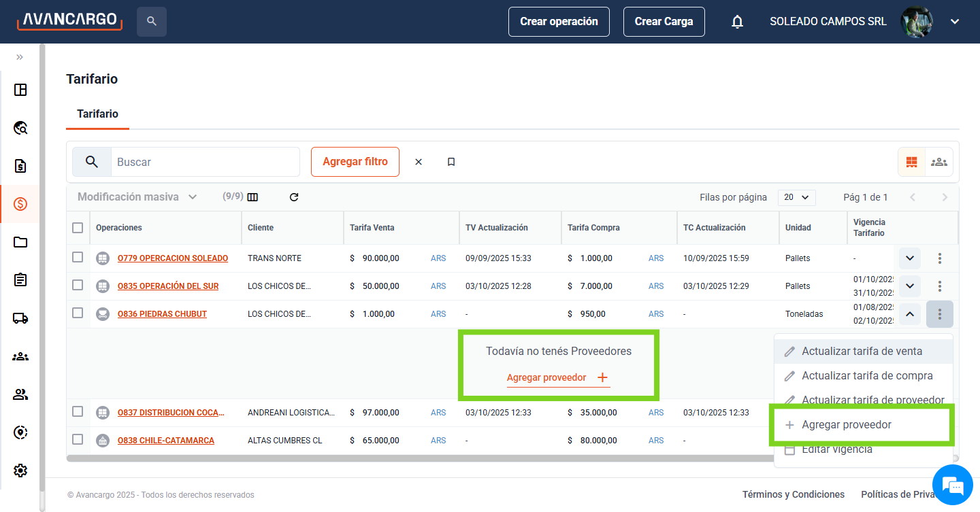980x512 pixels.
Task: Open the live chat bubble
Action: pyautogui.click(x=953, y=485)
